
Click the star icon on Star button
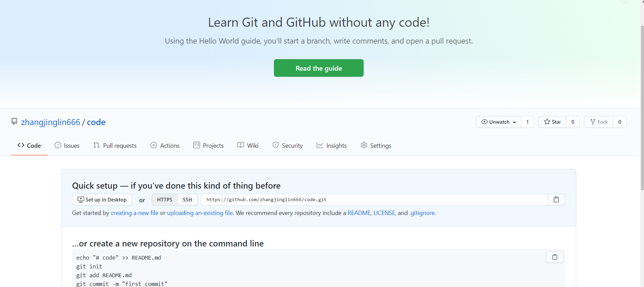click(547, 122)
